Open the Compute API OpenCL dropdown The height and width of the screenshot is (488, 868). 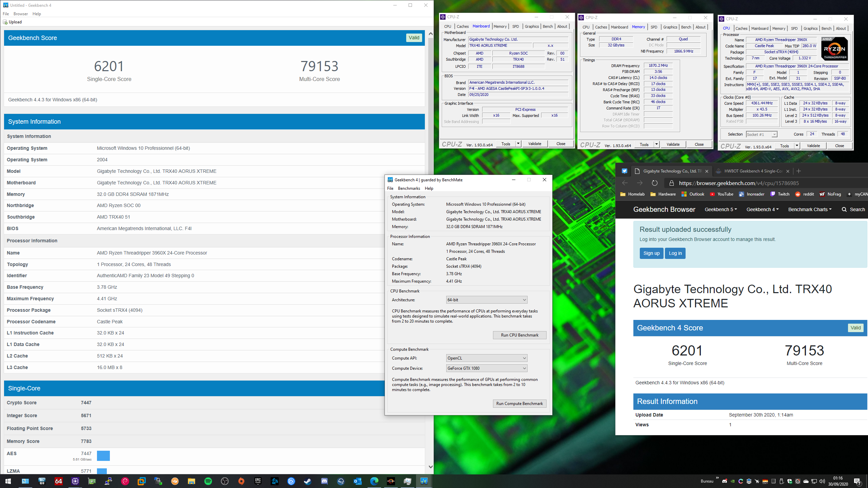(x=487, y=358)
